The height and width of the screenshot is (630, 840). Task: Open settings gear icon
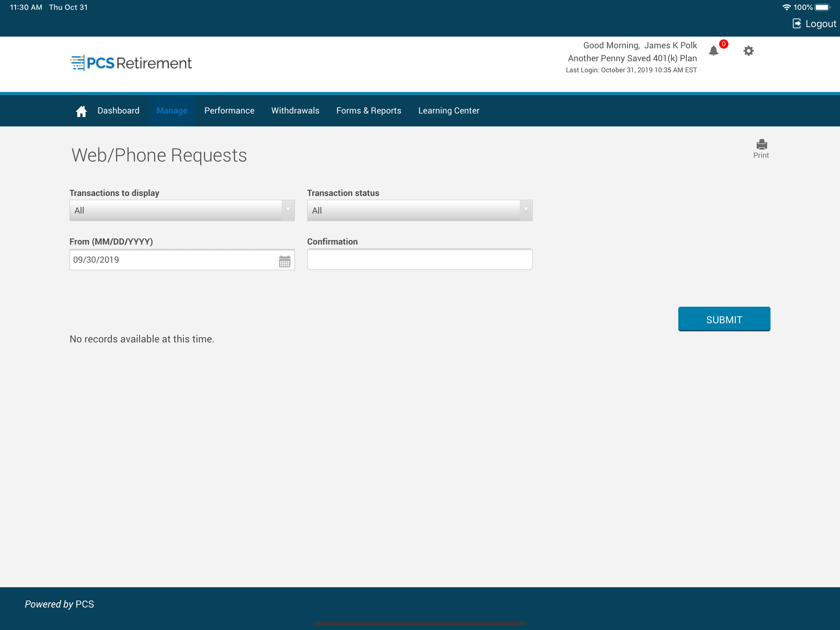pyautogui.click(x=748, y=51)
